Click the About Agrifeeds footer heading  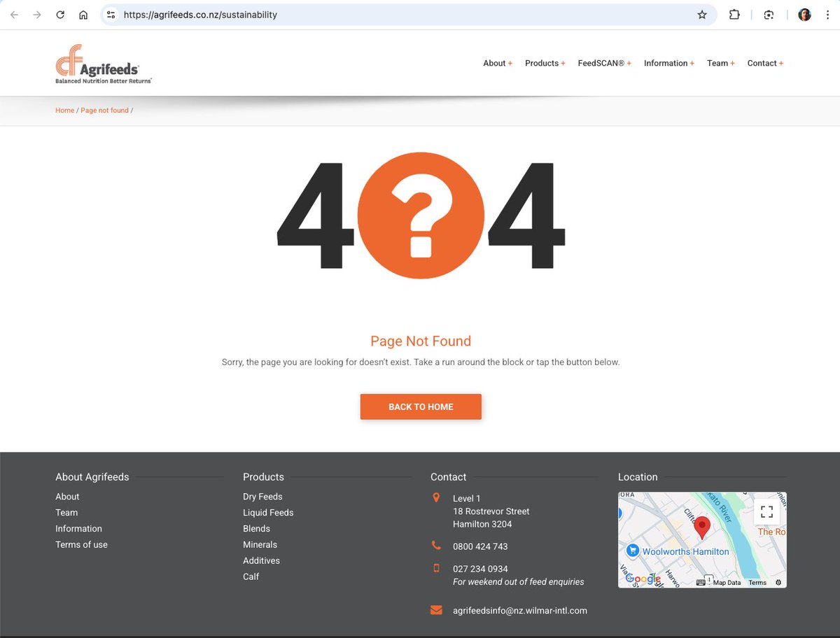click(92, 477)
